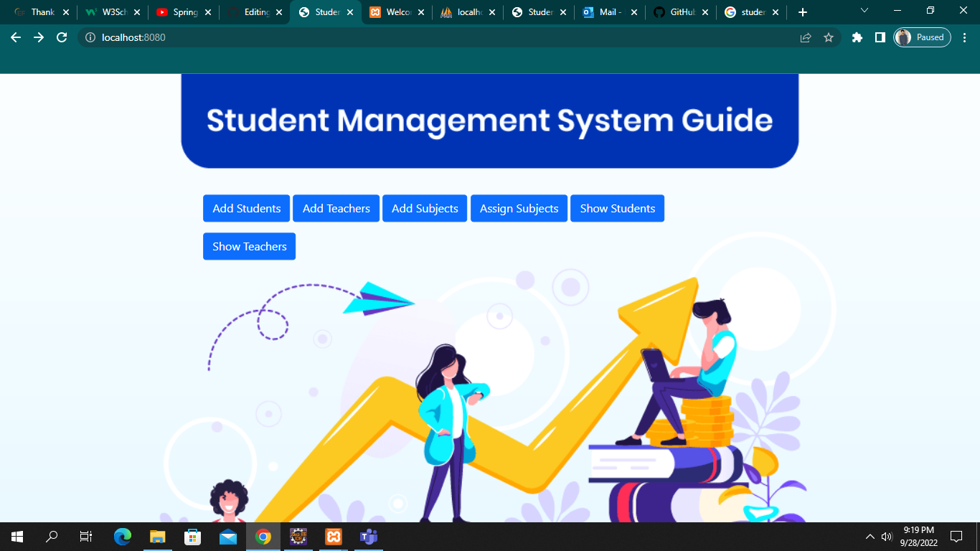980x551 pixels.
Task: Open the Add Teachers page
Action: 336,208
